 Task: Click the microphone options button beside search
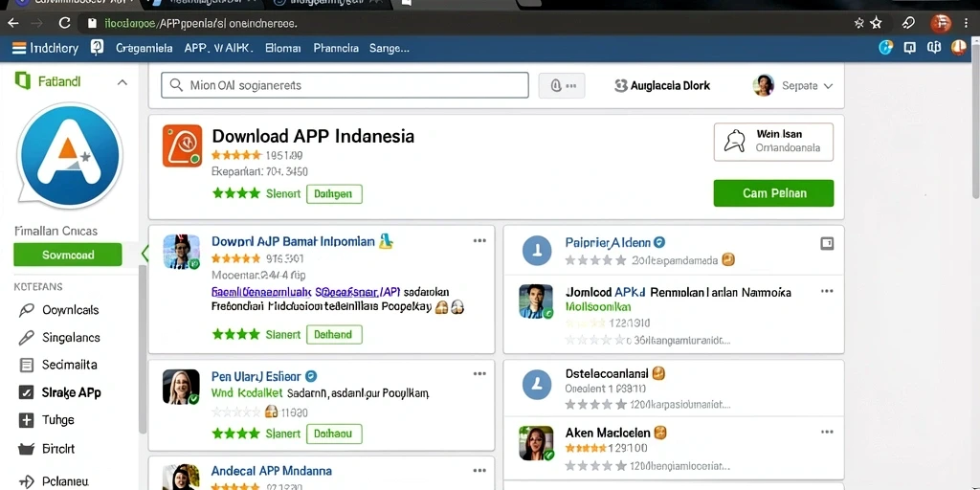562,85
